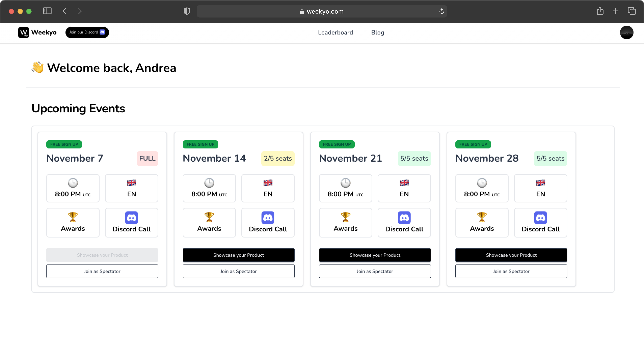644x344 pixels.
Task: Click the Discord icon on November 7 card
Action: tap(131, 218)
